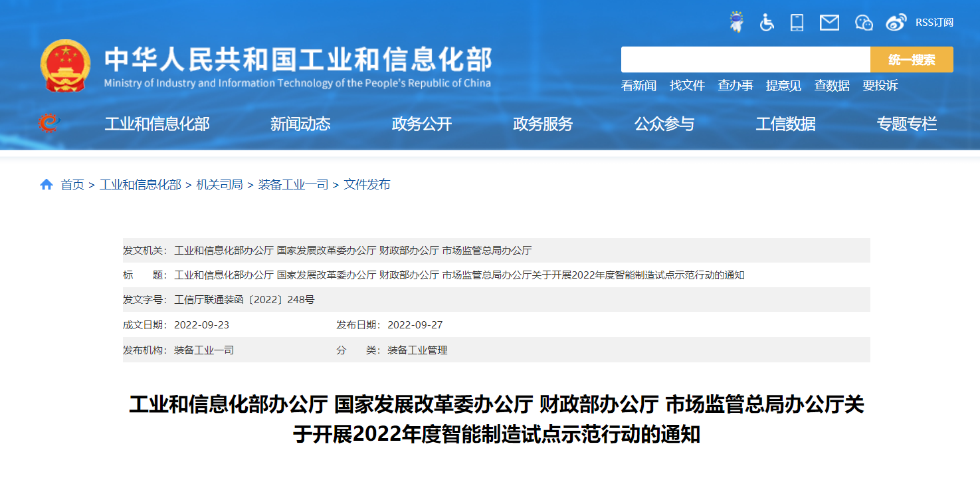Open the 工信数据 menu
Screen dimensions: 980x488
click(785, 124)
